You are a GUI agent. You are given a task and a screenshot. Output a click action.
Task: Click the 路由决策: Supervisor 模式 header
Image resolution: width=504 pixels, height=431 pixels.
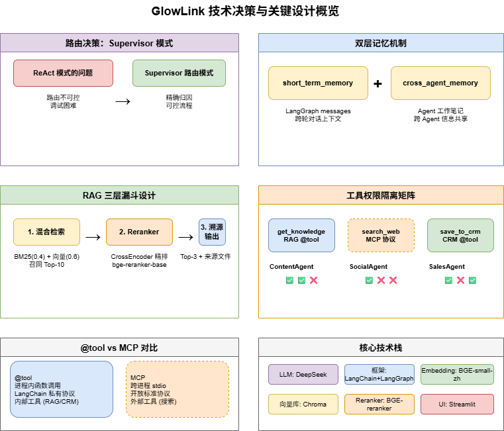click(x=120, y=43)
